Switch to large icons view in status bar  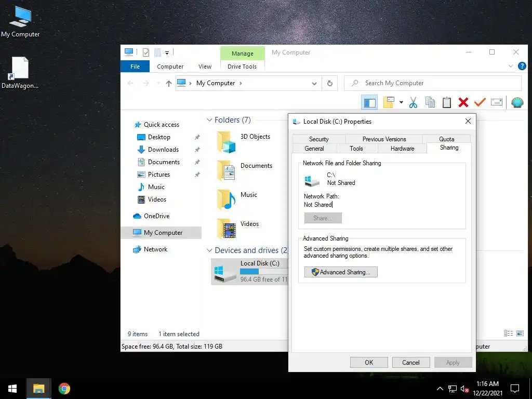[520, 334]
